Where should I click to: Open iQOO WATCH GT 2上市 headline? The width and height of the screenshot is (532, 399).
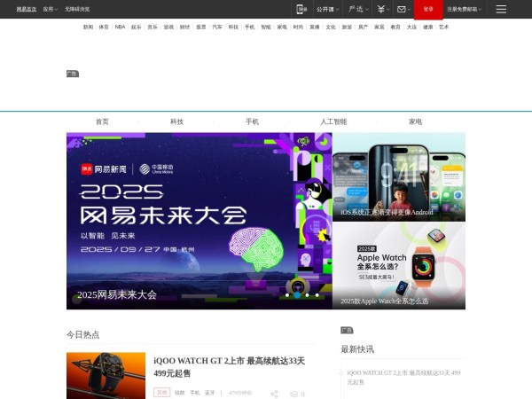point(230,367)
